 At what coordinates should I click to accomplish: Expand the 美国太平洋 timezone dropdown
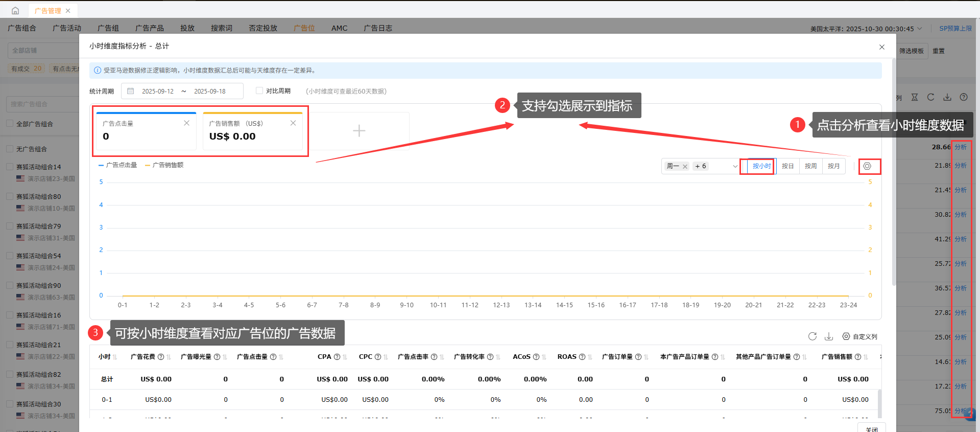coord(920,29)
